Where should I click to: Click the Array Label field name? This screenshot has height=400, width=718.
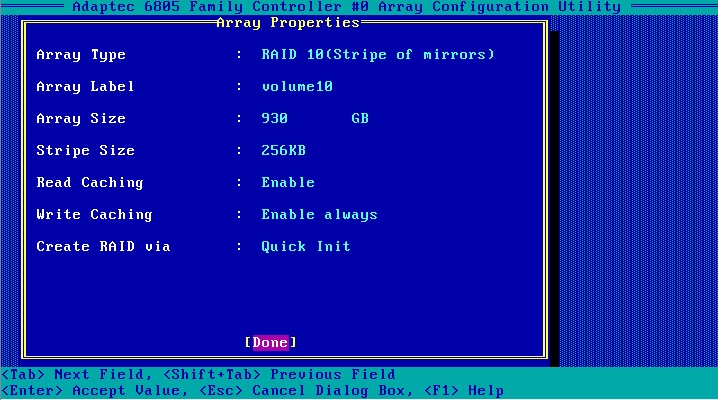85,87
